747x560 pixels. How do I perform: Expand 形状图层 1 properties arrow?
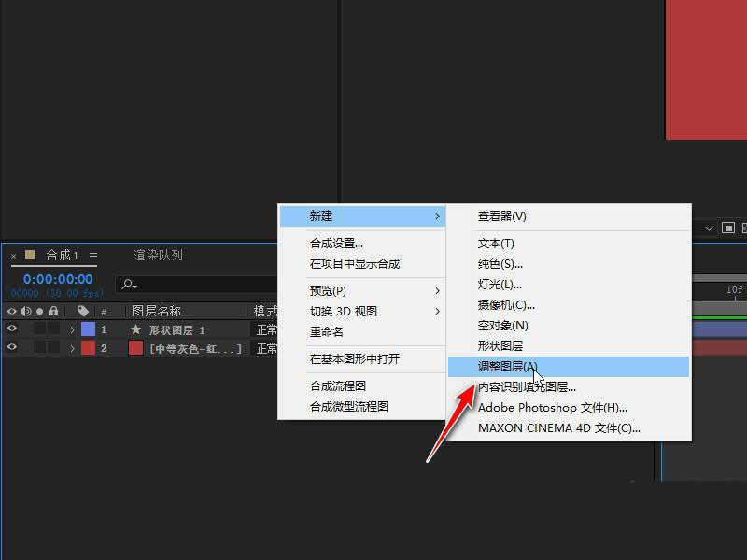point(73,328)
